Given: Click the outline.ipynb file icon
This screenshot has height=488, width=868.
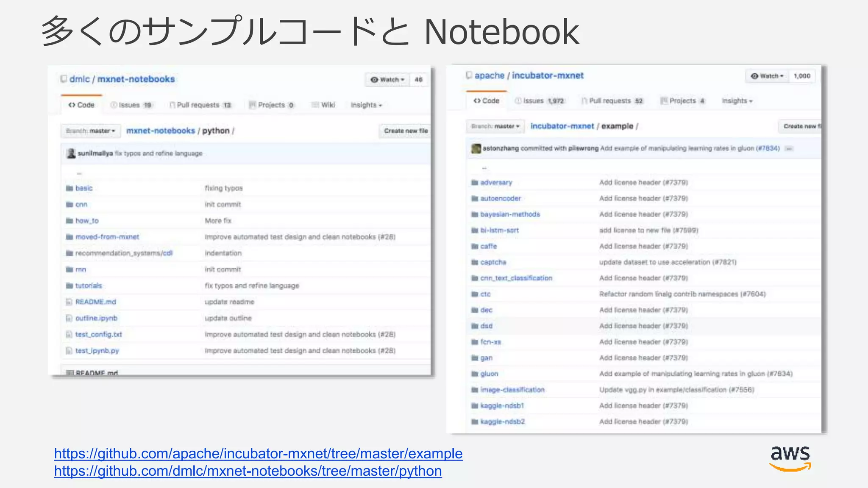Looking at the screenshot, I should [69, 318].
